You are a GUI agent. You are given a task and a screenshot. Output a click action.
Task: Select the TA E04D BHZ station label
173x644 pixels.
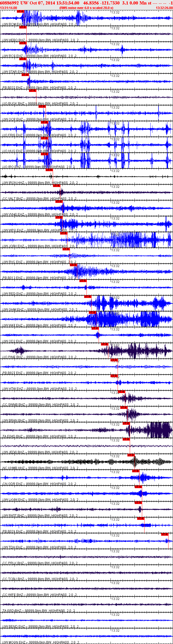click(x=13, y=436)
